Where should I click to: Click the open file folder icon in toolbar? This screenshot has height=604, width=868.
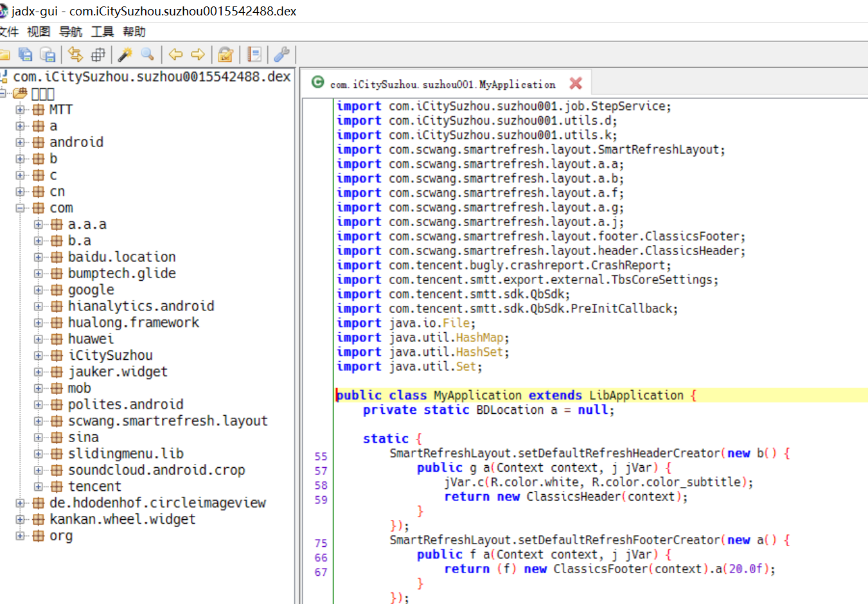tap(4, 55)
